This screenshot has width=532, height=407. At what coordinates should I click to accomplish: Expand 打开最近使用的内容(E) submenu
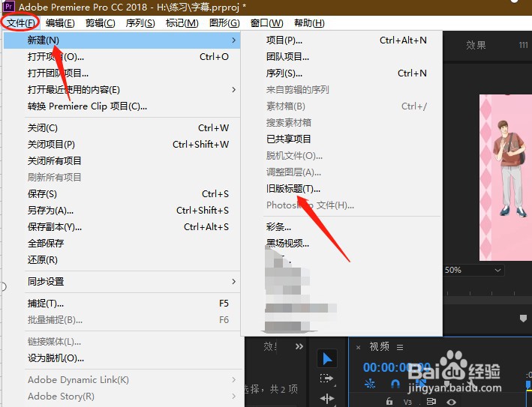[x=234, y=89]
